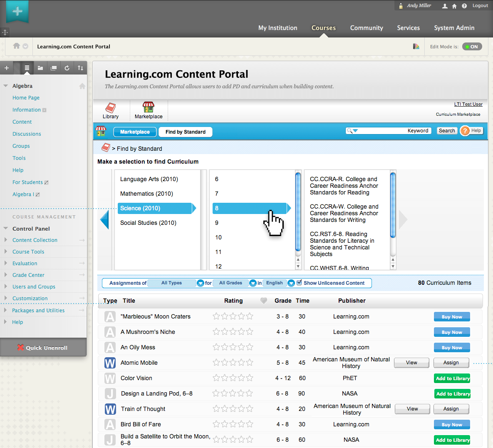Expand the Grade Center section

coord(6,275)
